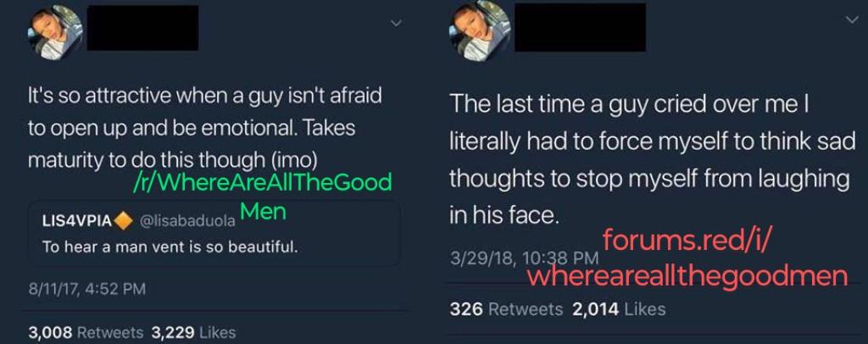Click the 8/11/17, 4:52 PM timestamp
Viewport: 868px width, 344px height.
point(86,289)
